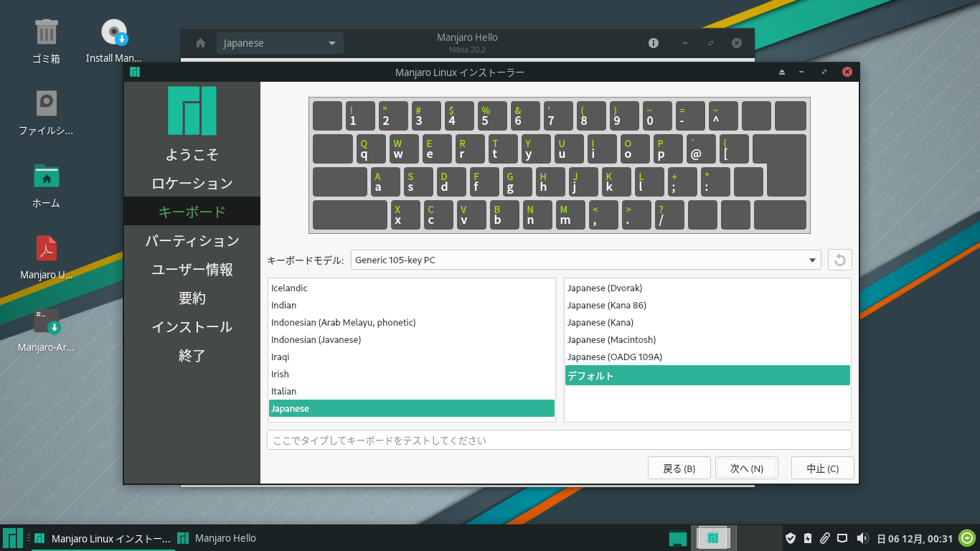Switch to the empty second workspace

click(759, 538)
